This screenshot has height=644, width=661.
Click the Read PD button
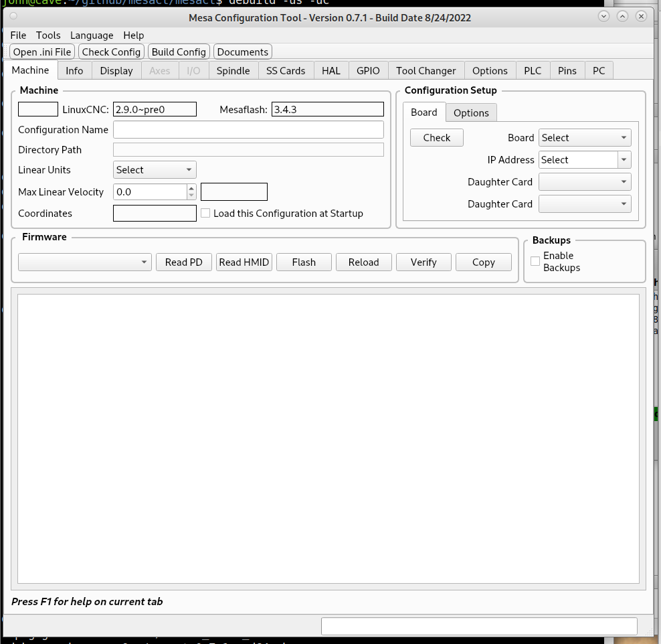click(184, 262)
